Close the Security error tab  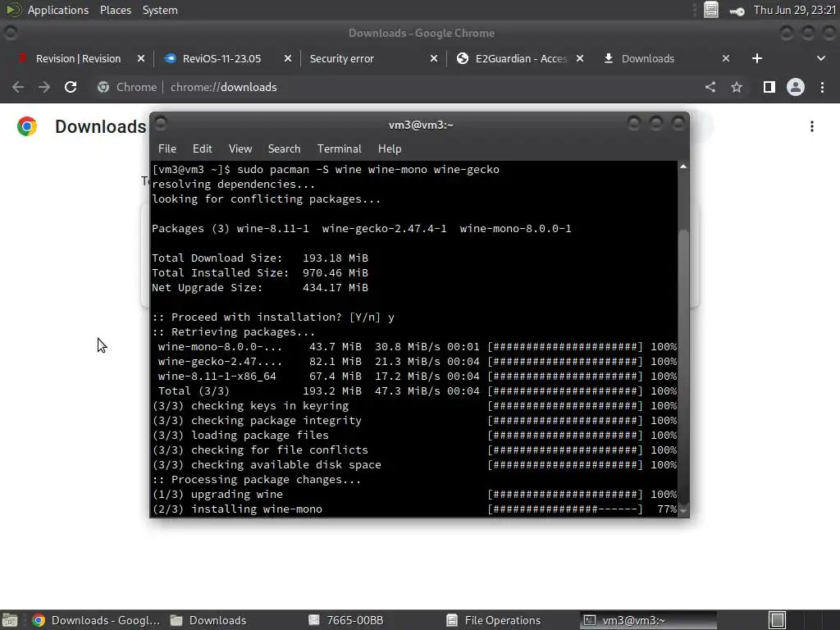click(x=434, y=58)
